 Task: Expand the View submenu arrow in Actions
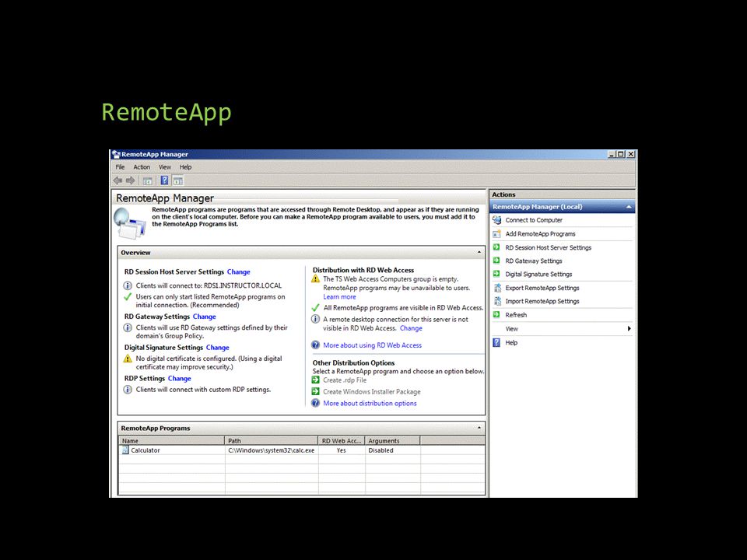630,328
